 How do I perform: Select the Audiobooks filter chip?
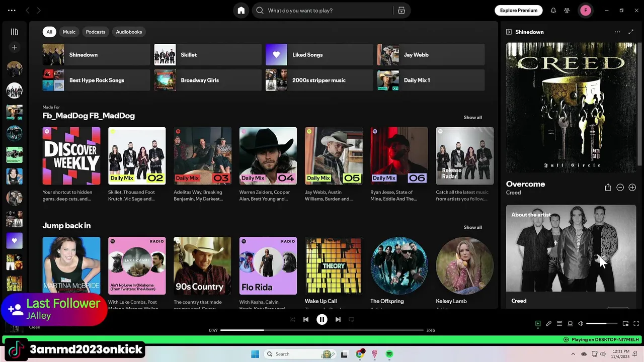129,32
